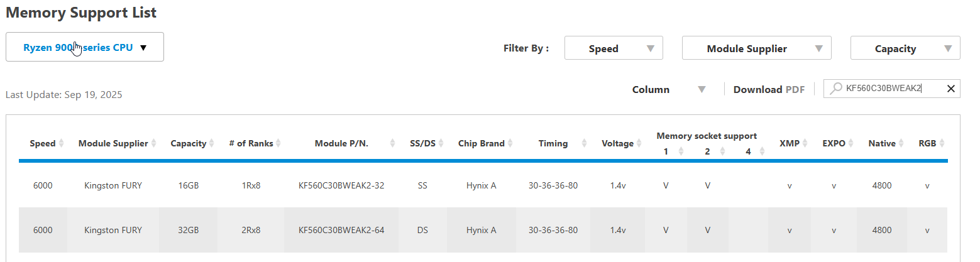The height and width of the screenshot is (262, 980).
Task: Sort by XMP column arrows
Action: click(x=805, y=143)
